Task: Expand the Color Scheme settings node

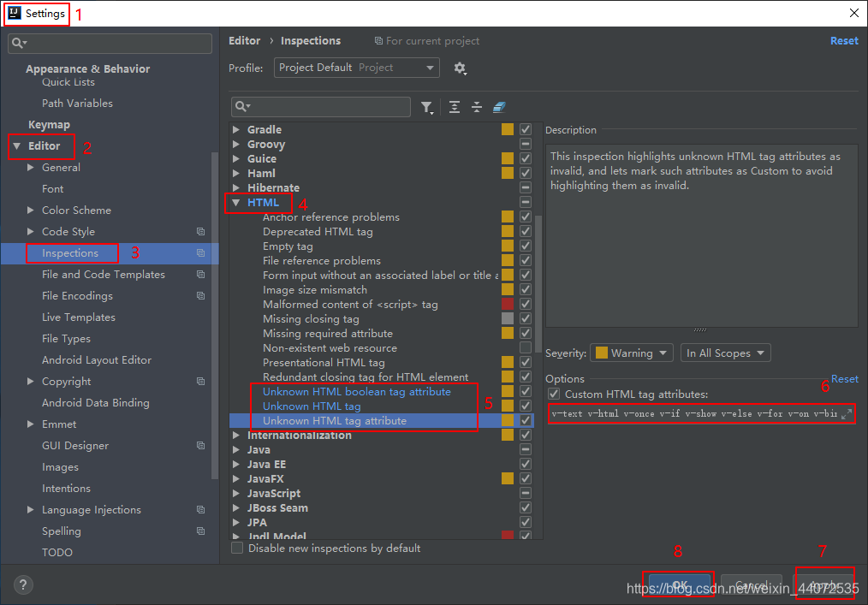Action: (31, 210)
